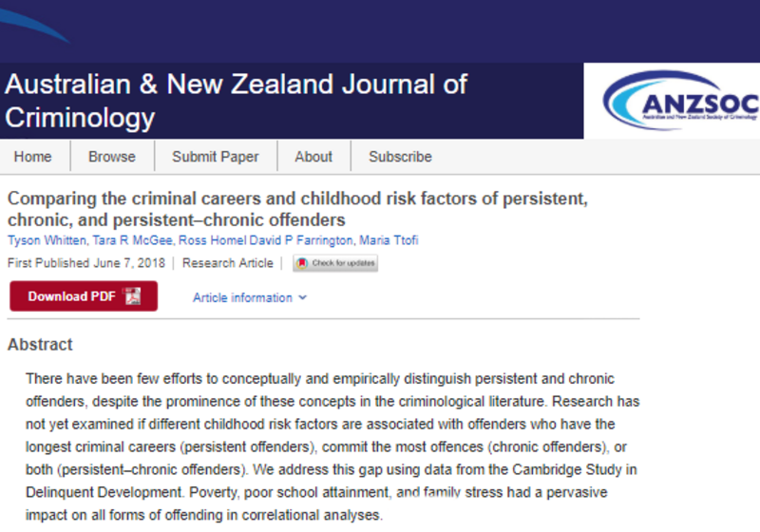The image size is (760, 532).
Task: Click the article title heading
Action: coord(297,209)
